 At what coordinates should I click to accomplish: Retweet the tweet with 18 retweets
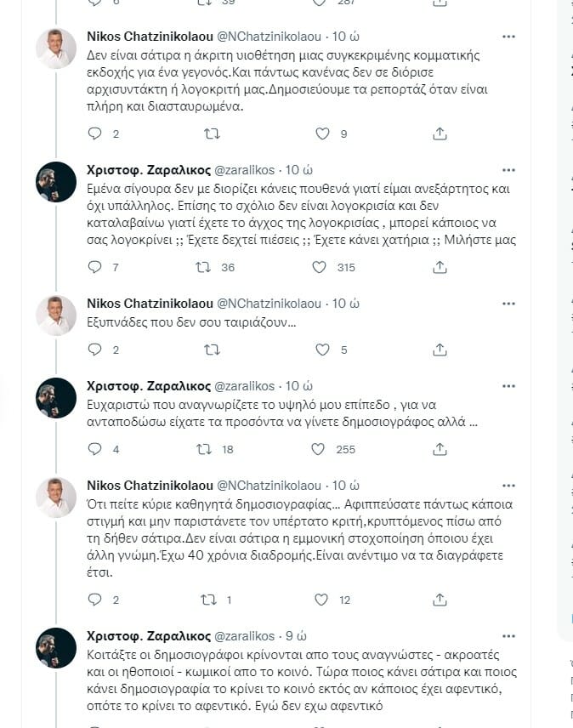point(204,449)
